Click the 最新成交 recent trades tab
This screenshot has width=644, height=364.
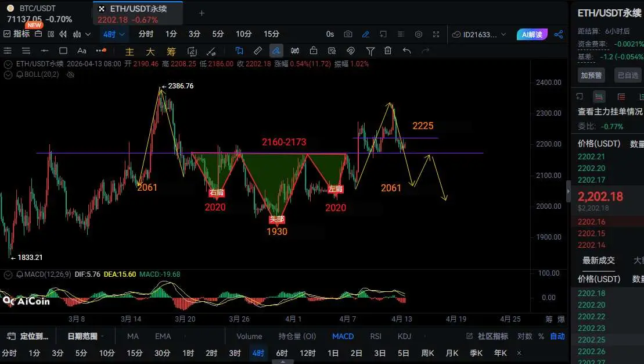click(598, 260)
